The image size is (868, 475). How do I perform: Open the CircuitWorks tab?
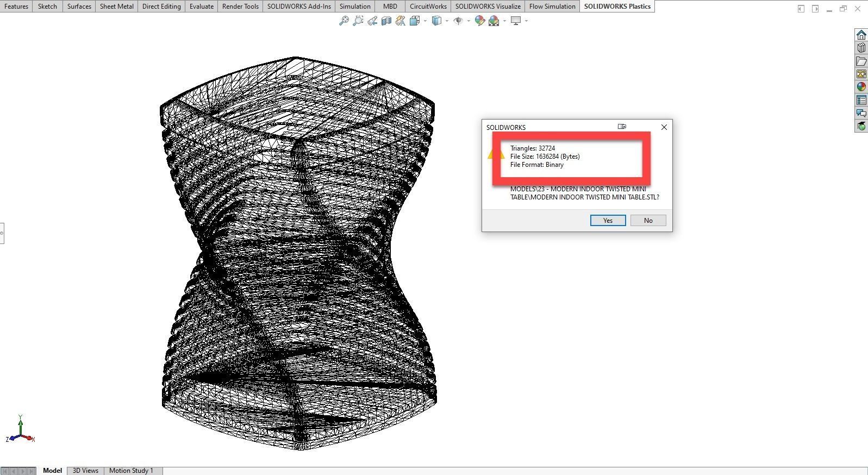pos(428,7)
